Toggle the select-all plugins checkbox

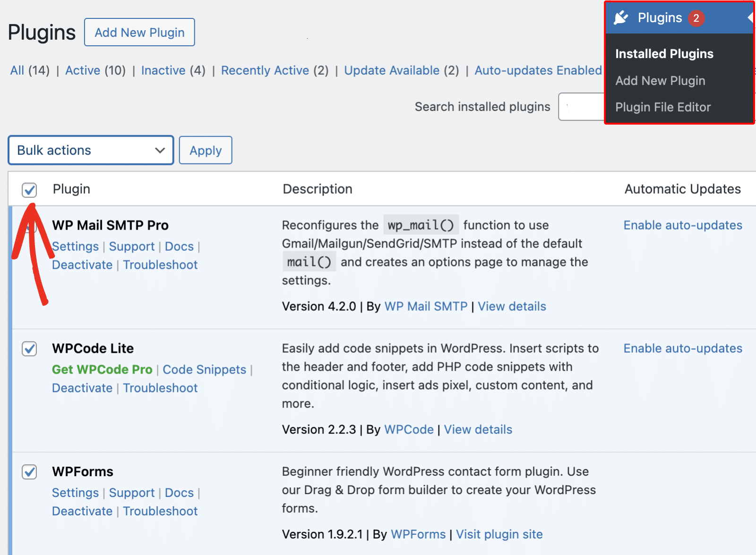(29, 190)
